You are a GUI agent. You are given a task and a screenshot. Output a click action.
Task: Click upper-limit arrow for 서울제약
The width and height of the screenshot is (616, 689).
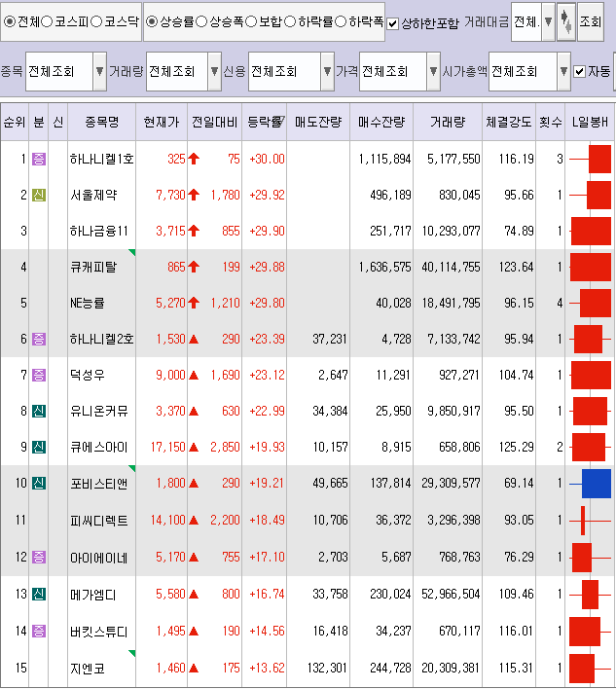point(194,195)
